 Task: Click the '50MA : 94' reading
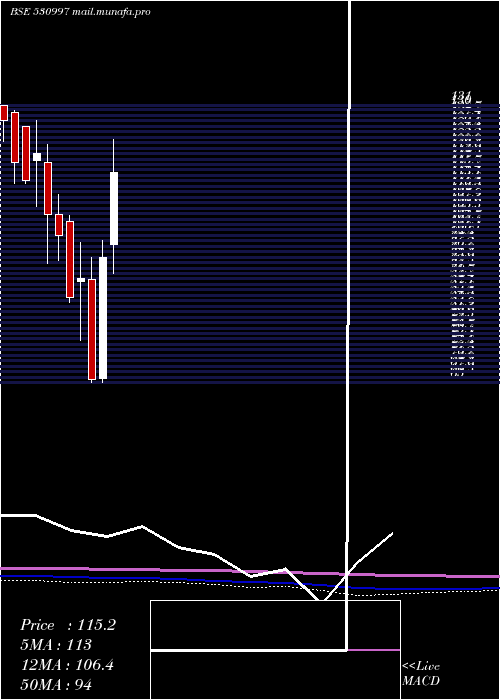(x=56, y=685)
